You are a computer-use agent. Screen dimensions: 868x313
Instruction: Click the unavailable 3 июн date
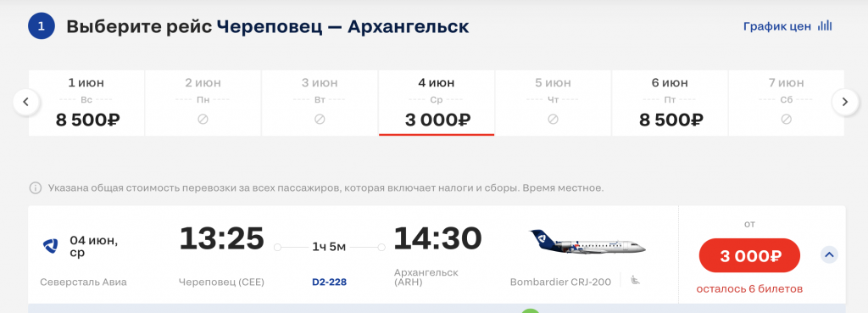(320, 103)
